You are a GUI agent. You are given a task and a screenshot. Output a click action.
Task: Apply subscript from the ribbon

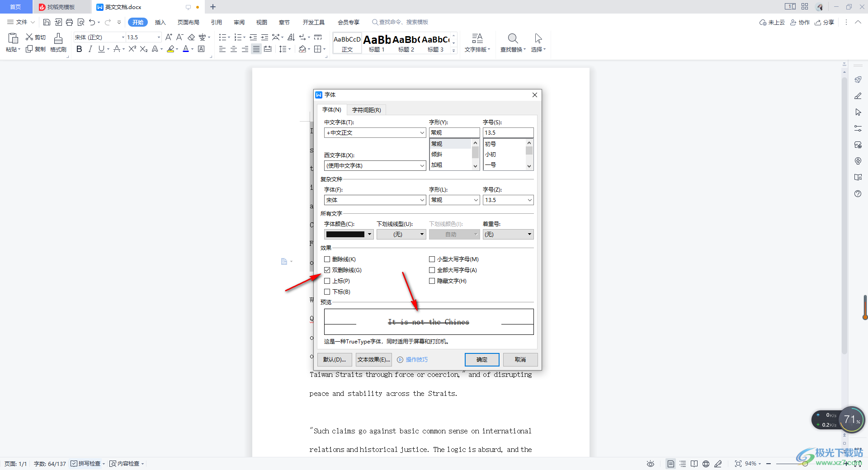[x=144, y=49]
